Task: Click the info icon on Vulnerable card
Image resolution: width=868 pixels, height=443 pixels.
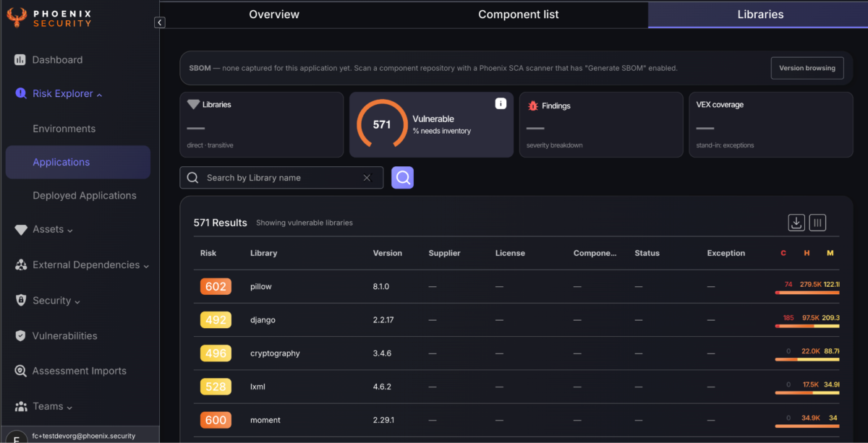Action: (x=501, y=103)
